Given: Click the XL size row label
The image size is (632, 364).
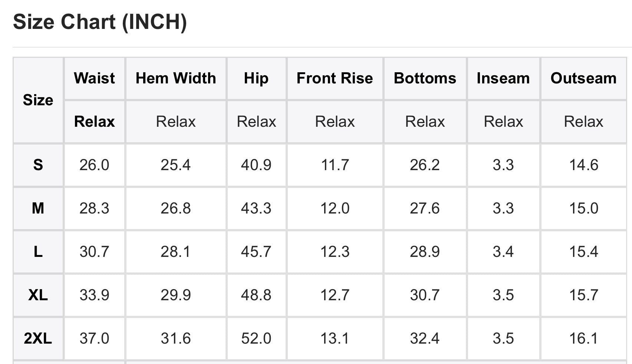Looking at the screenshot, I should (x=38, y=295).
